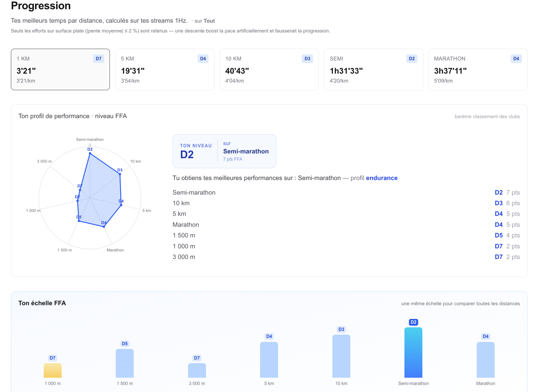Click the D5 badge above 1 500 m bar
This screenshot has width=537, height=392.
point(125,344)
